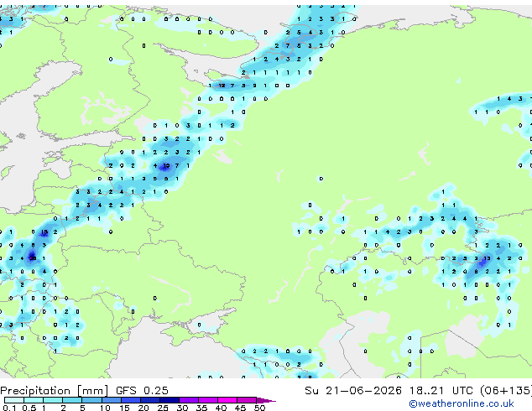
Task: Select legend swatch between 0.5 and 1
Action: (34, 400)
